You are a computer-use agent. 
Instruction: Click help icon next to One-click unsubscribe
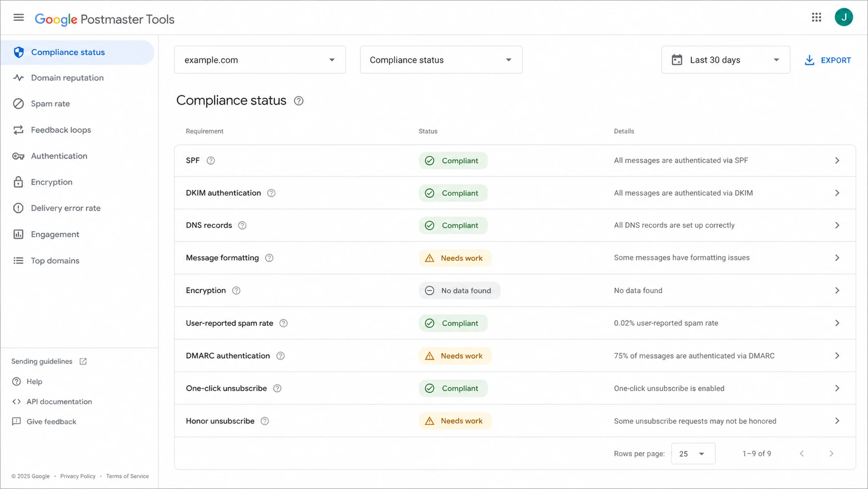coord(277,389)
